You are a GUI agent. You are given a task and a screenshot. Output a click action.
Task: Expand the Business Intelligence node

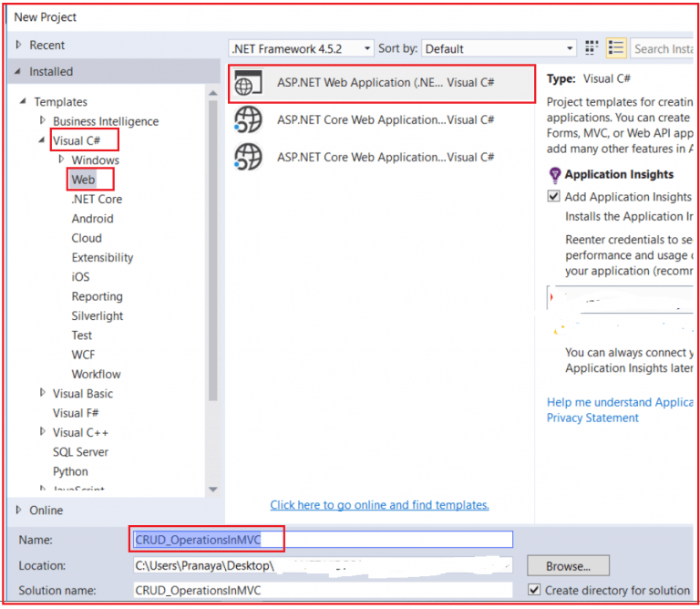42,121
